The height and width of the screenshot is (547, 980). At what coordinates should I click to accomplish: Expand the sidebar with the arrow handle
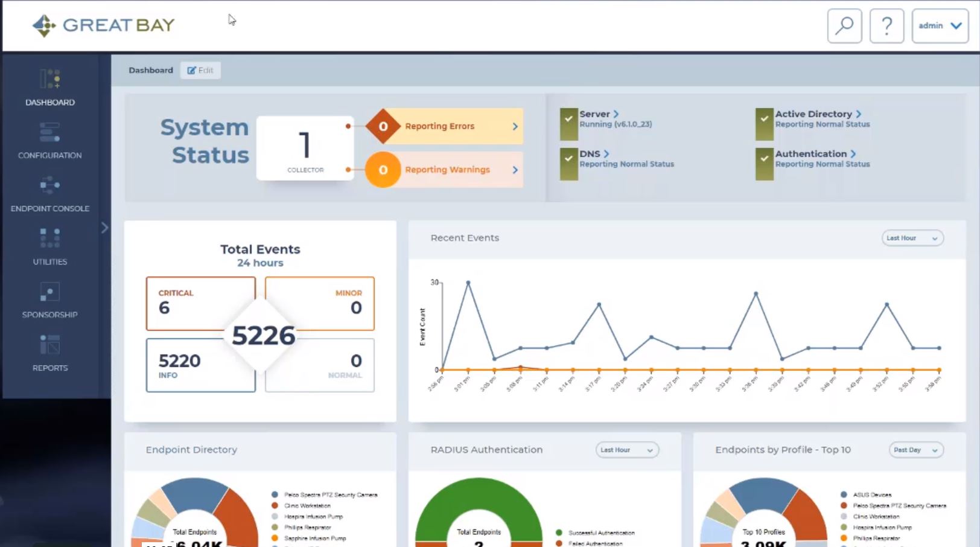click(104, 228)
